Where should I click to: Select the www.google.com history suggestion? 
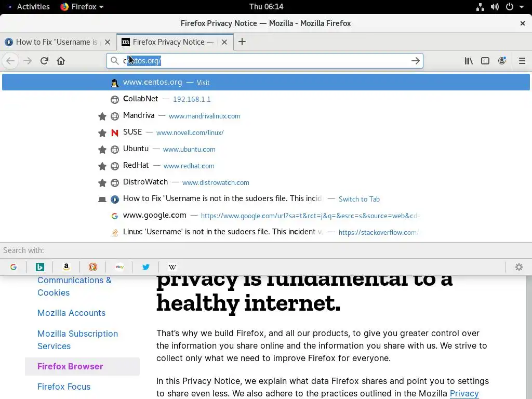tap(265, 216)
